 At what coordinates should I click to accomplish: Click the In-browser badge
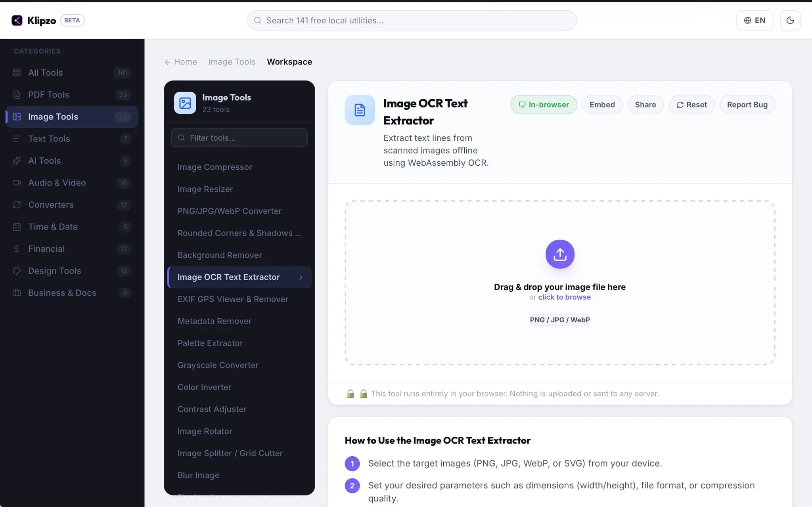tap(544, 105)
